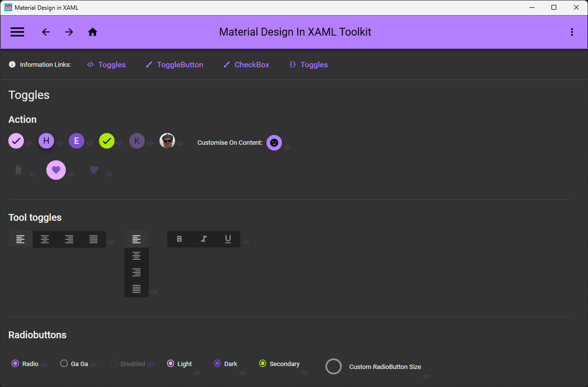The image size is (588, 387).
Task: Select align right in horizontal toolbar
Action: [x=69, y=239]
